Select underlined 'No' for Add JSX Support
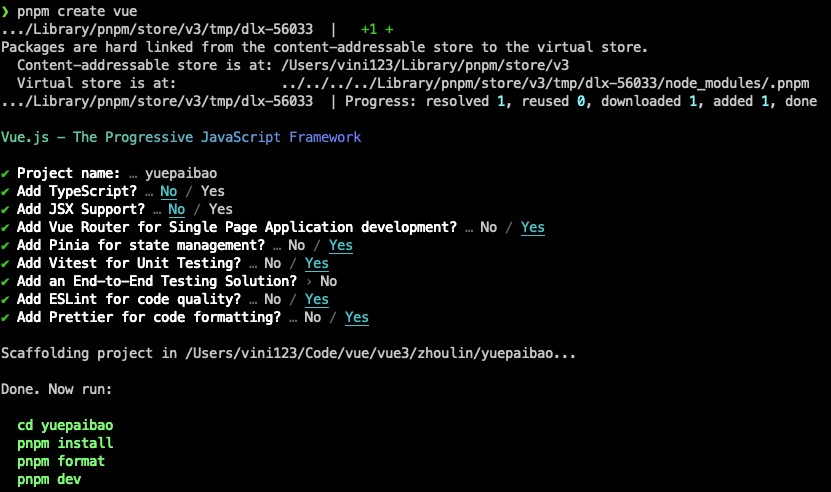The height and width of the screenshot is (492, 831). point(176,209)
